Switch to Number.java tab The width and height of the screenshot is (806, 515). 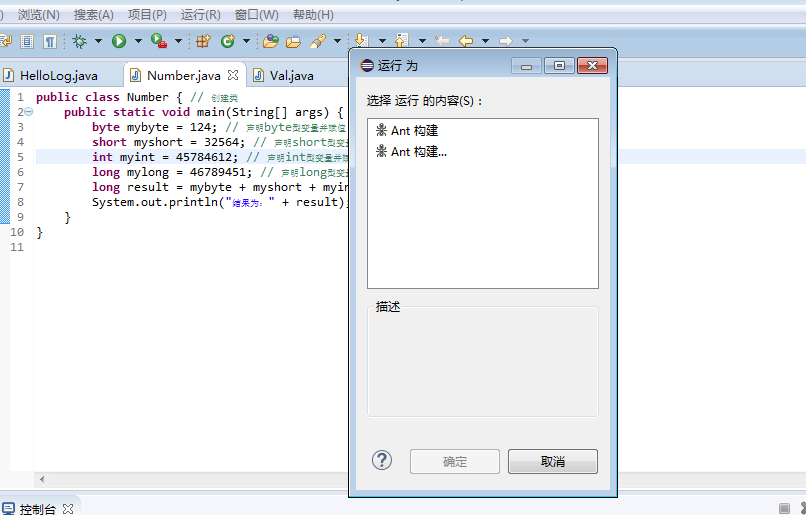point(184,76)
